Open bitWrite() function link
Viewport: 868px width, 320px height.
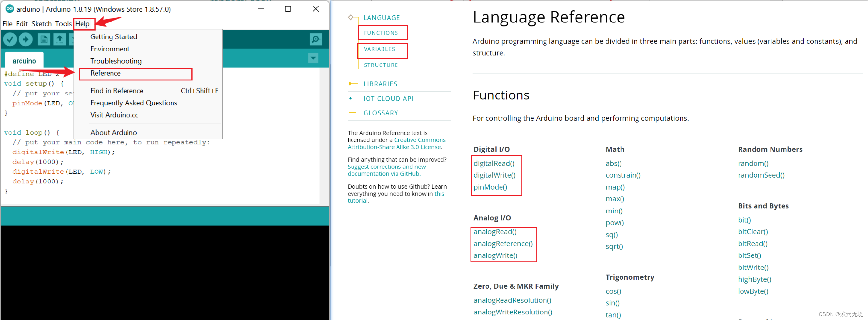click(753, 267)
